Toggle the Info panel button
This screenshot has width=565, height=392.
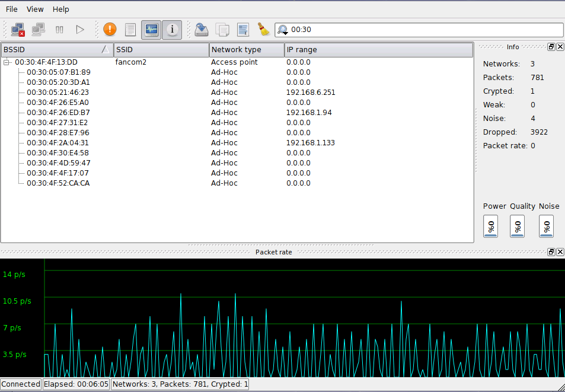click(x=172, y=30)
